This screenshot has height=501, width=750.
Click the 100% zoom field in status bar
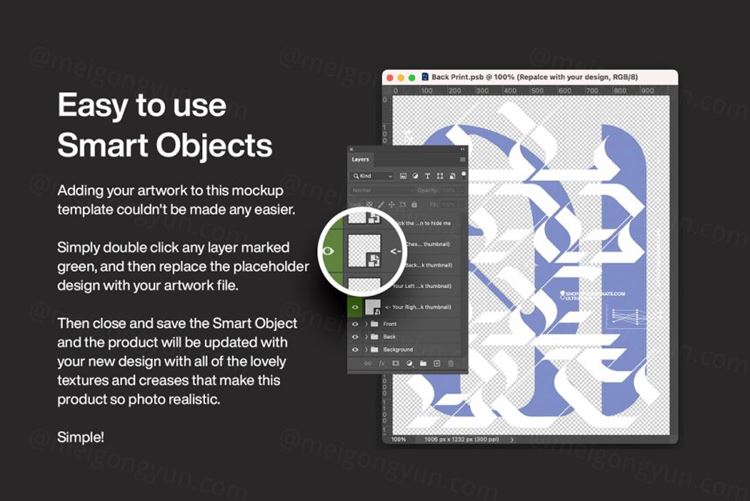[398, 438]
